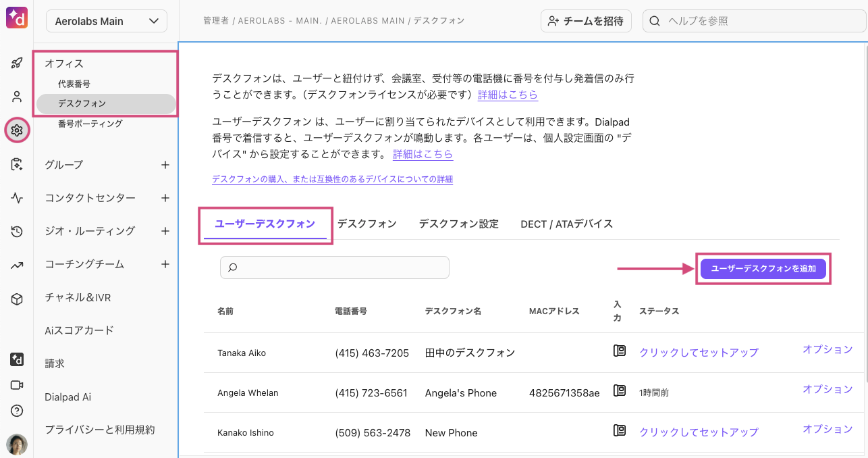Viewport: 868px width, 458px height.
Task: Open 請求 in sidebar
Action: tap(55, 363)
